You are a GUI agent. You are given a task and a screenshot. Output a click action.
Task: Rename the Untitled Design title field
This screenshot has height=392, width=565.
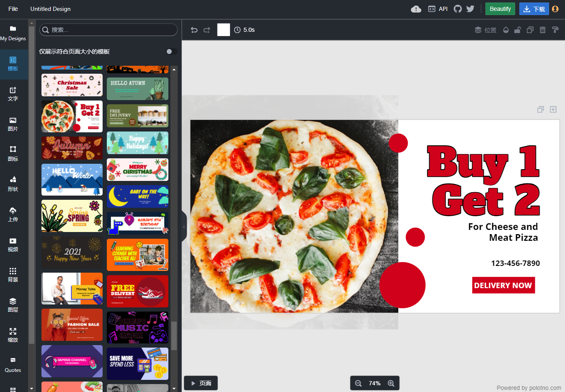tap(50, 9)
